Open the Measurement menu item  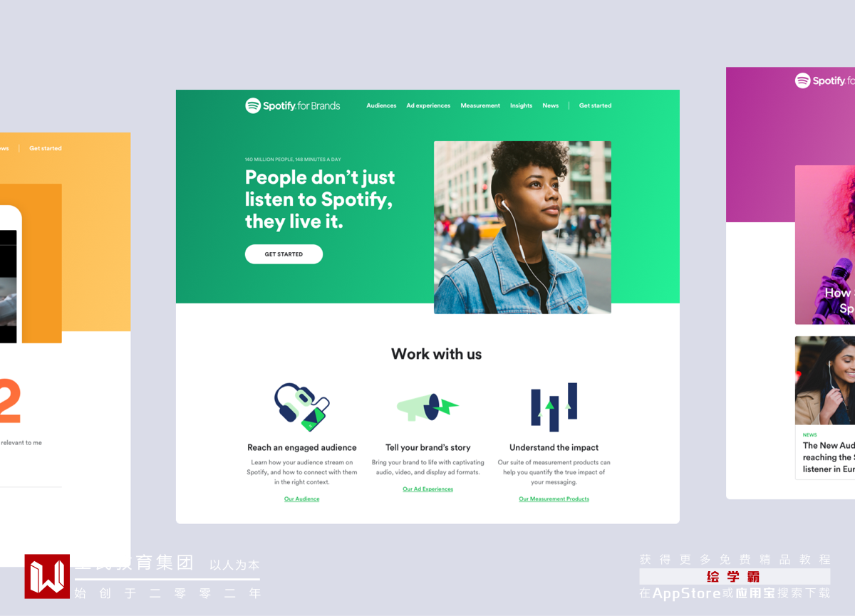[x=480, y=105]
